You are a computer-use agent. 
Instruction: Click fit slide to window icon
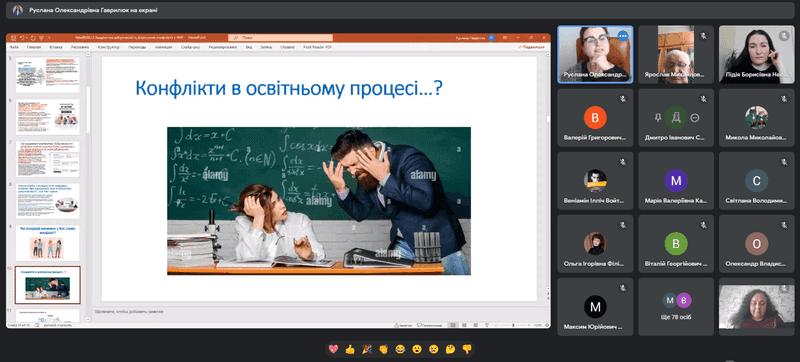(547, 325)
